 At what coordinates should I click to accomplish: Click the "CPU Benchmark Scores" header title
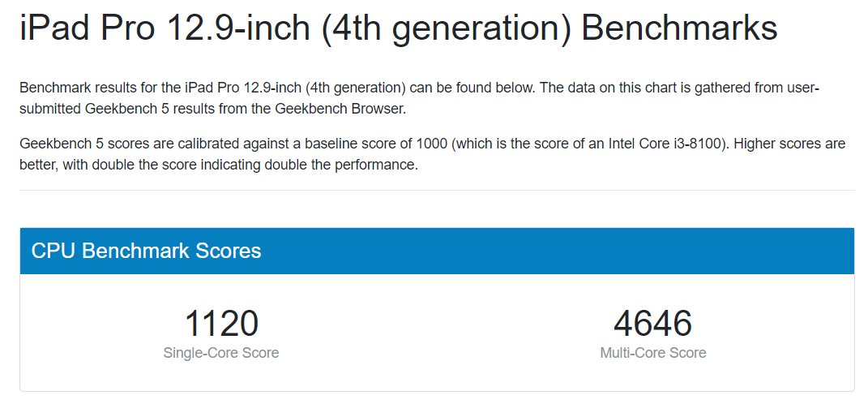(146, 251)
